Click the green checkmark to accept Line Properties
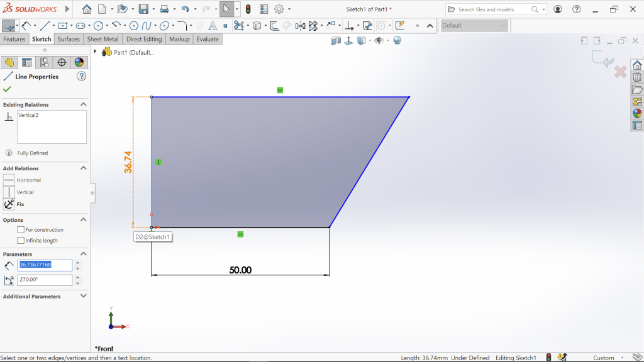Viewport: 644px width, 362px height. point(7,89)
